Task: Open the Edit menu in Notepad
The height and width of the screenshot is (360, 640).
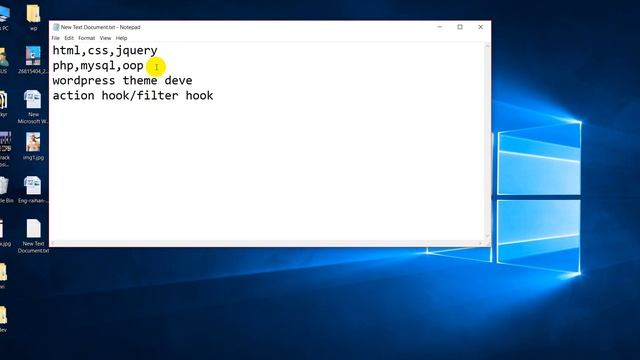Action: coord(69,38)
